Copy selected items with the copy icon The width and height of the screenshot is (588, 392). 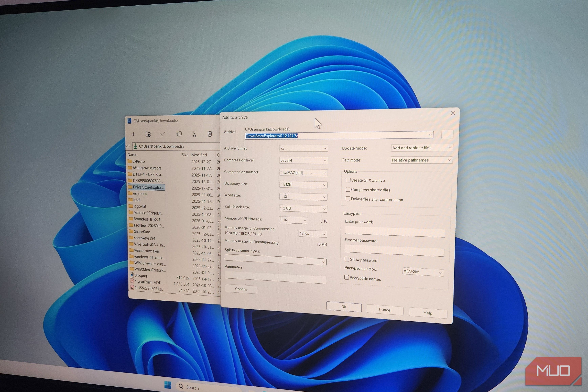[179, 134]
